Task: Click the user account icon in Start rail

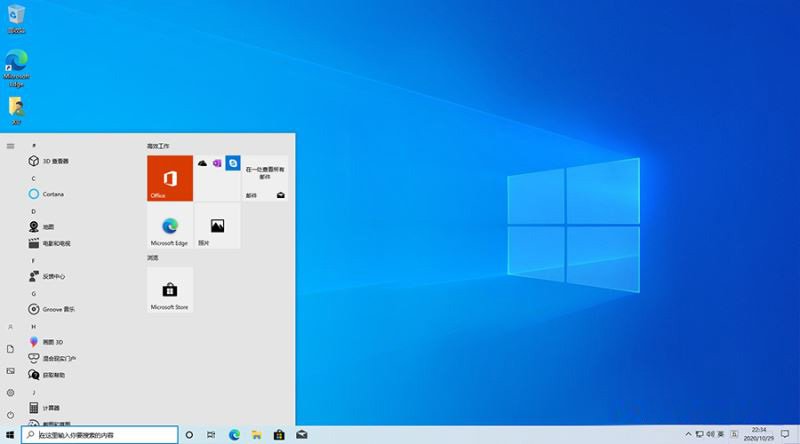Action: (10, 327)
